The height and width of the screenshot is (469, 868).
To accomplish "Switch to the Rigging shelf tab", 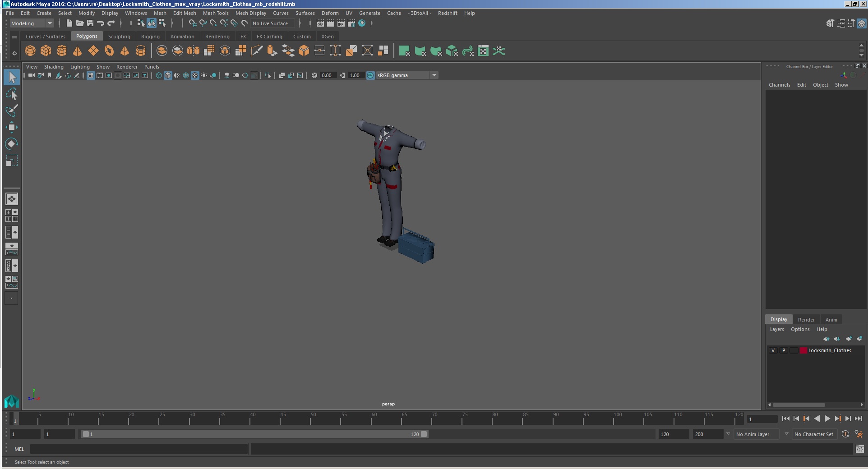I will 150,37.
